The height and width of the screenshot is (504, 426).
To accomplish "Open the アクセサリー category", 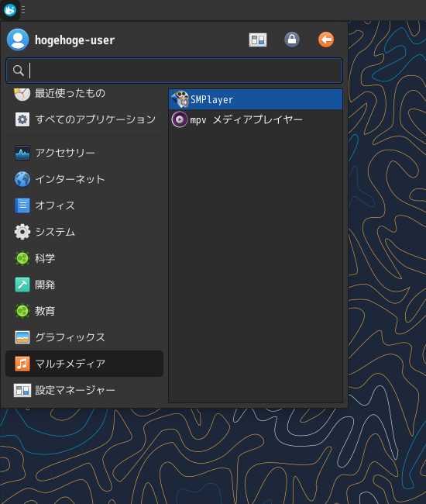I will coord(84,153).
